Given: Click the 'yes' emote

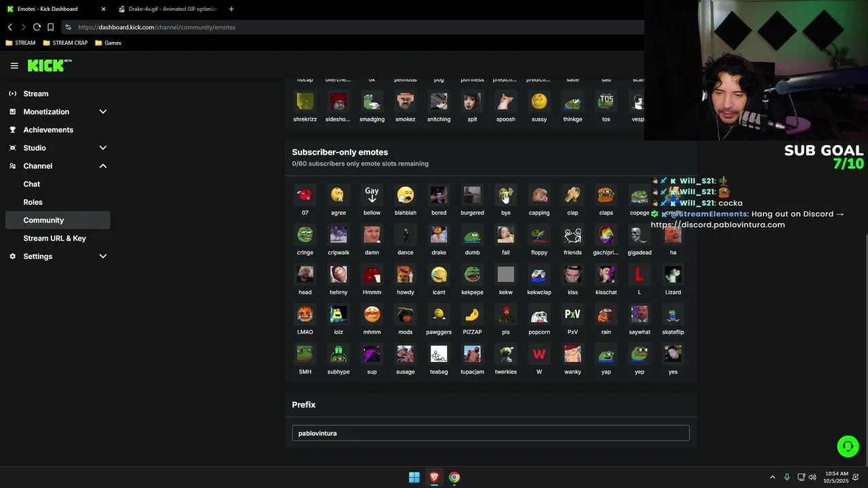Looking at the screenshot, I should (673, 354).
